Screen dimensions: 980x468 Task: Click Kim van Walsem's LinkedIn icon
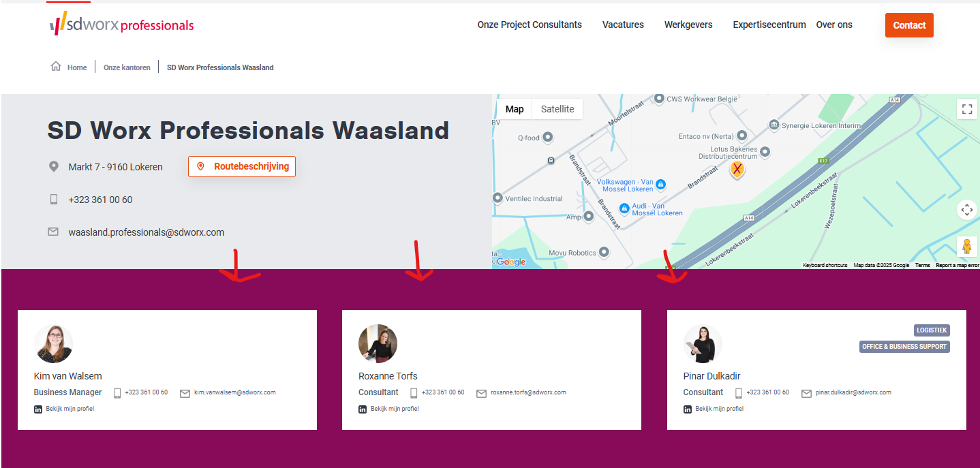(38, 409)
